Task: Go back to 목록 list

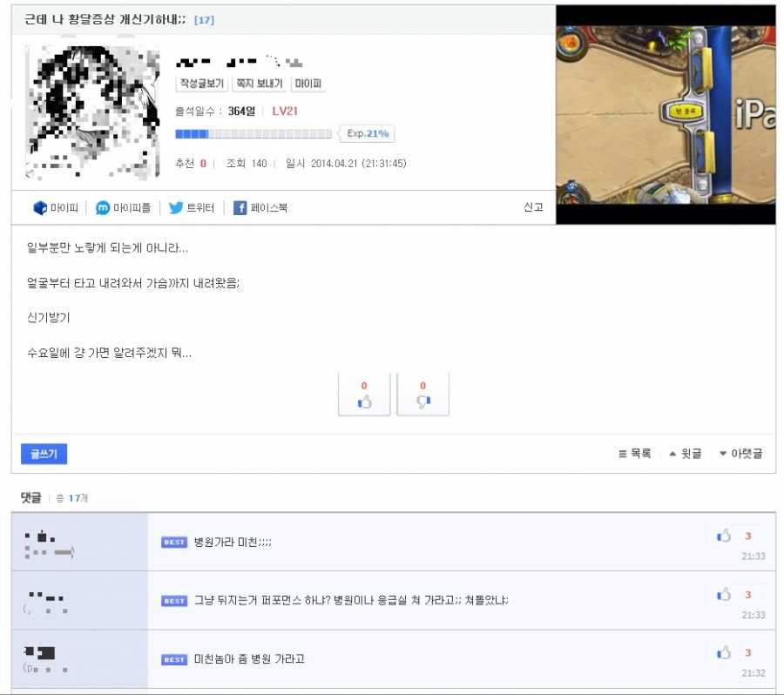Action: [x=635, y=454]
